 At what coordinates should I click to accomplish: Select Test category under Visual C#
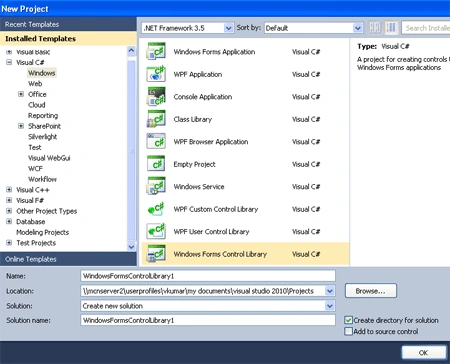(35, 147)
